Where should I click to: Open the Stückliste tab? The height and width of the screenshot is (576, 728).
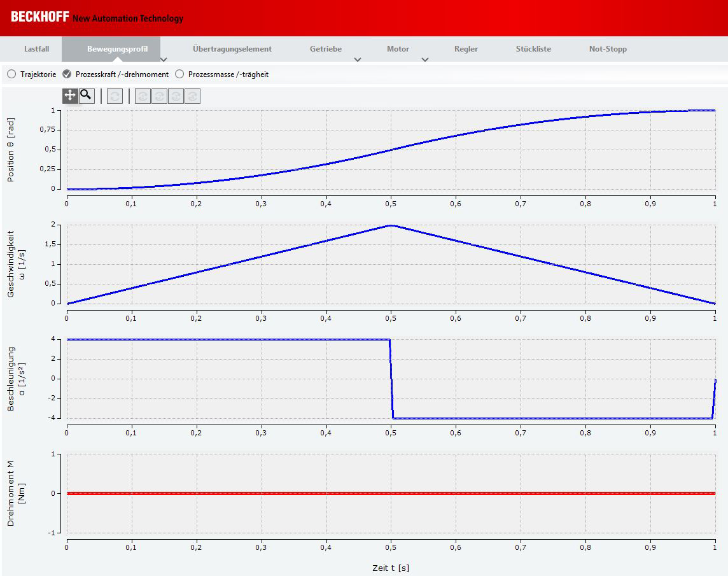[533, 49]
